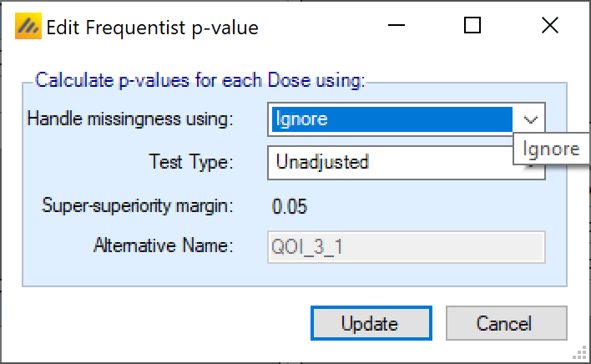Click the Ignore tooltip popup

(551, 149)
